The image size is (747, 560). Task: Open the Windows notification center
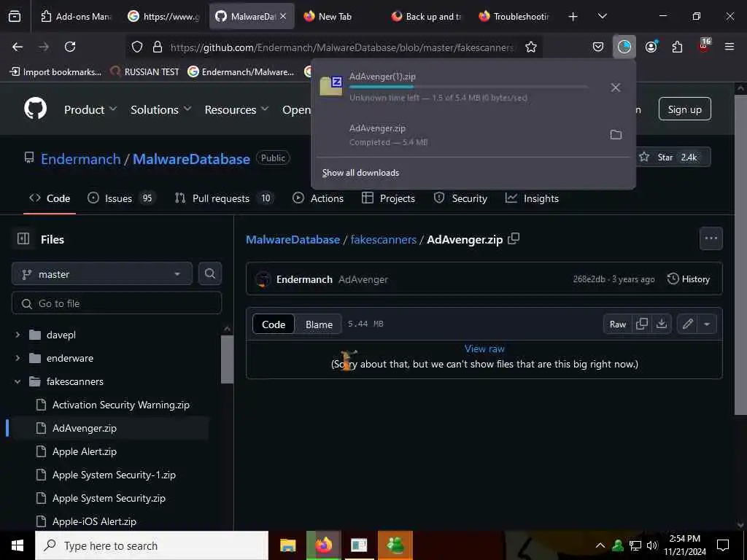(723, 545)
